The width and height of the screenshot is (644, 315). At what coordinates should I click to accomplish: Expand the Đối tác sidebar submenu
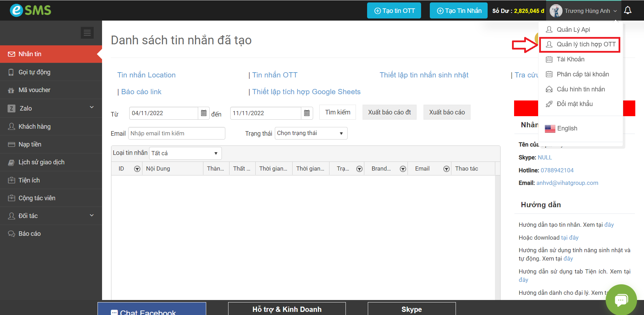(x=92, y=215)
